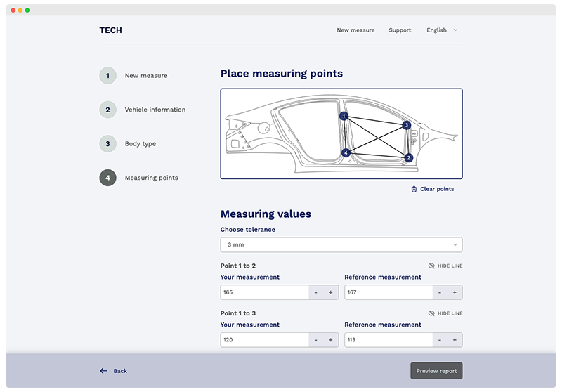Increase Point 1 to 3 reference measurement
This screenshot has width=562, height=392.
point(455,340)
